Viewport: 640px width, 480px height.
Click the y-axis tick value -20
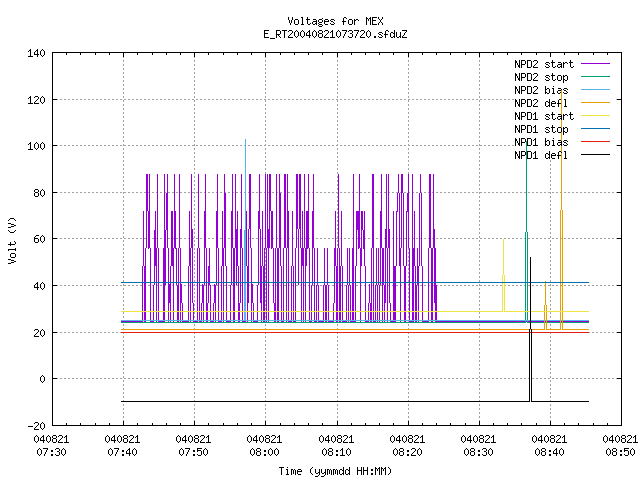[36, 426]
